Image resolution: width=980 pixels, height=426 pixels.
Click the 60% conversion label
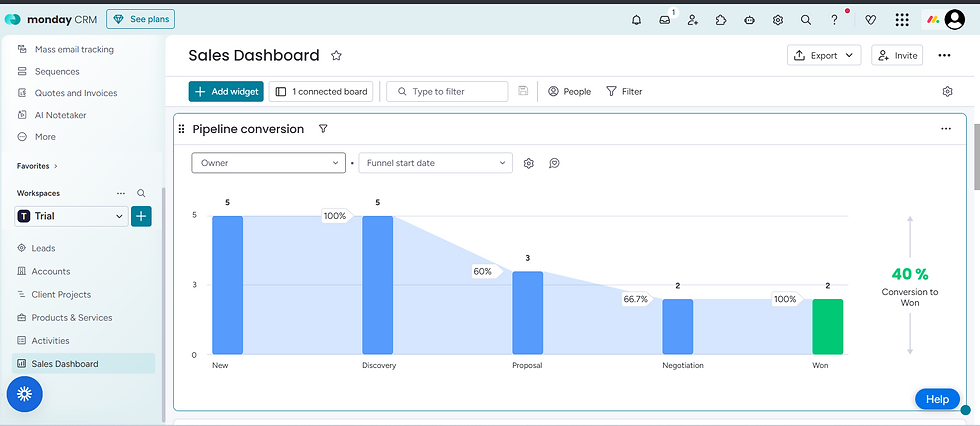coord(485,271)
